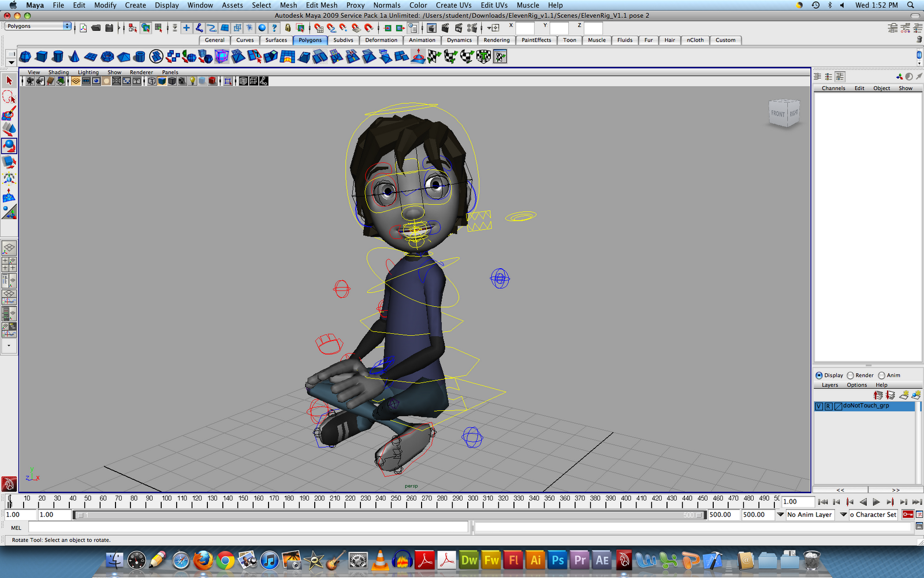Expand shelf options arrow beside shelf
Viewport: 924px width, 578px height.
tap(11, 62)
